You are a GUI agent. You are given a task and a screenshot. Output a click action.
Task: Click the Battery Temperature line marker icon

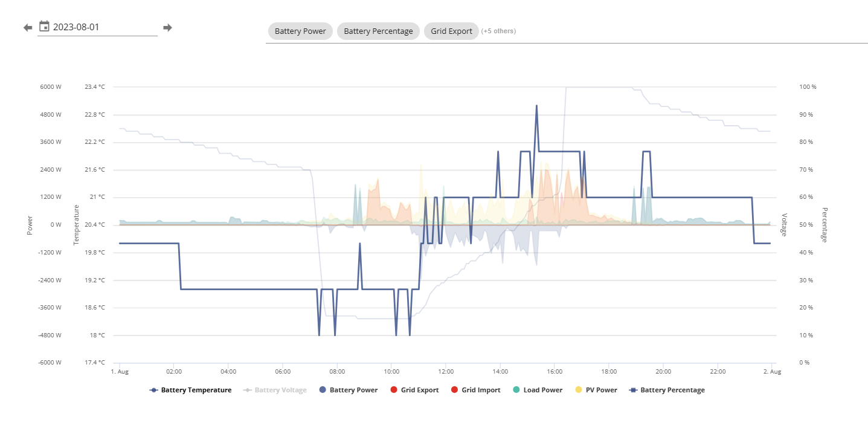154,390
